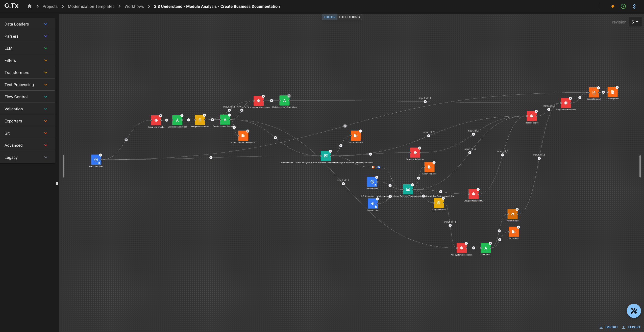
Task: Click the Described files node icon
Action: click(x=96, y=160)
